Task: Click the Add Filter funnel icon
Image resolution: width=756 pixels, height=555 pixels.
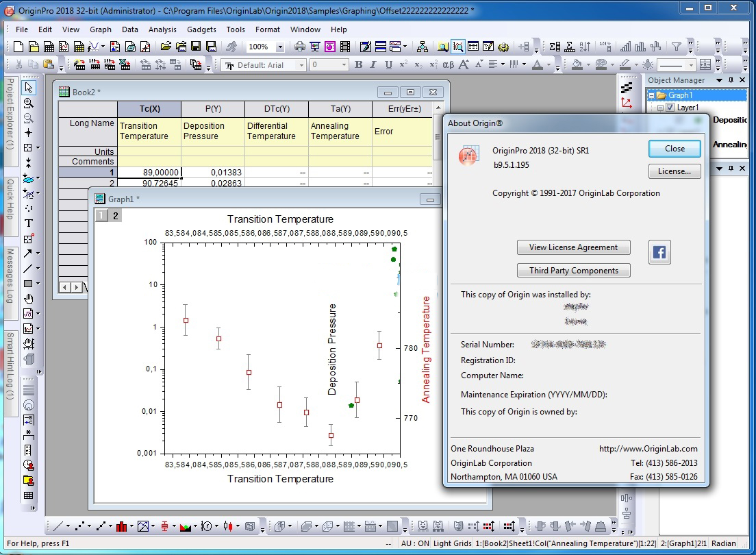Action: [x=676, y=47]
